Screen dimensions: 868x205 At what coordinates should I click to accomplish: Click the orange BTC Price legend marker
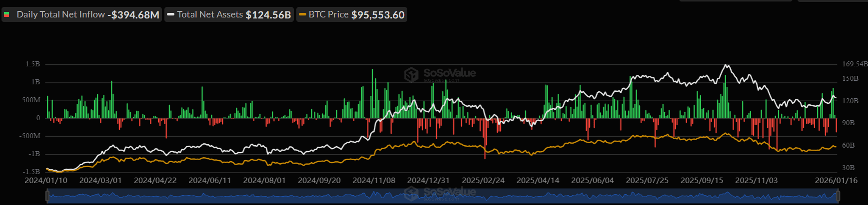pos(302,15)
